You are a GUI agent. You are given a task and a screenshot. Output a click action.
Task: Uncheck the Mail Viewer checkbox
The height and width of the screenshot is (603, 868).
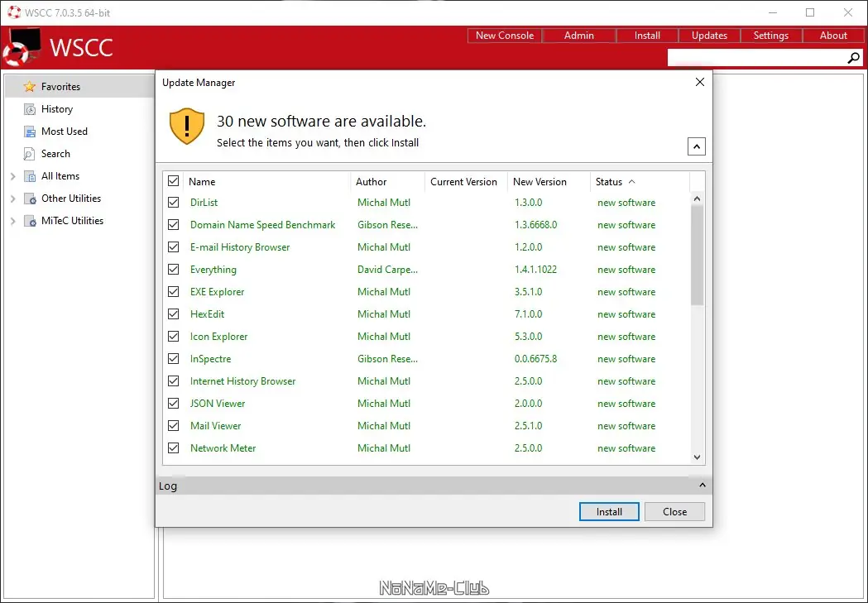173,425
